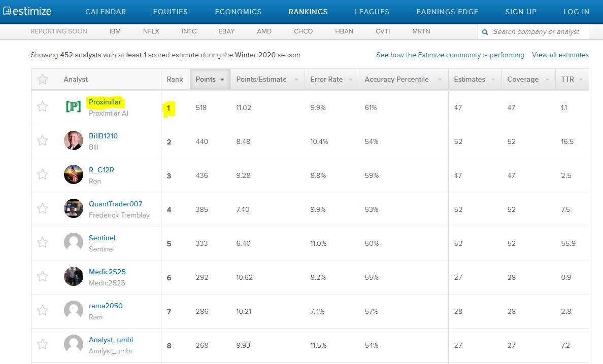Focus the Search company or analyst field
Viewport: 603px width, 364px height.
coord(533,32)
